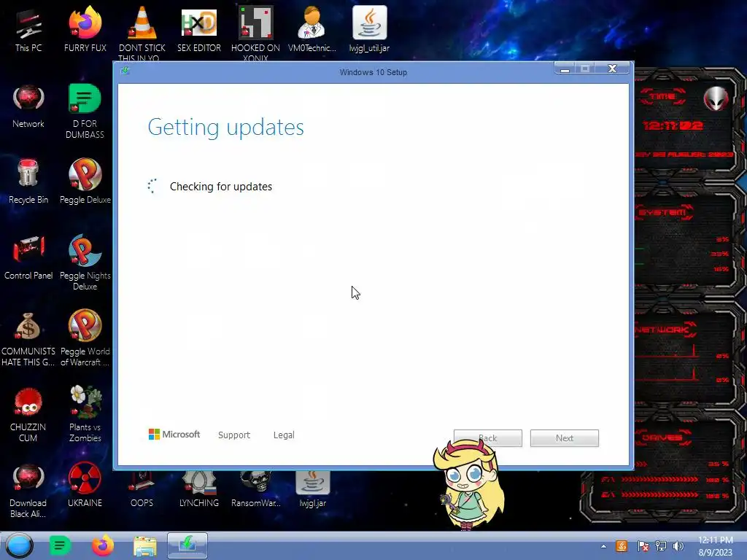Open the Control Panel desktop icon
Image resolution: width=747 pixels, height=560 pixels.
(28, 257)
